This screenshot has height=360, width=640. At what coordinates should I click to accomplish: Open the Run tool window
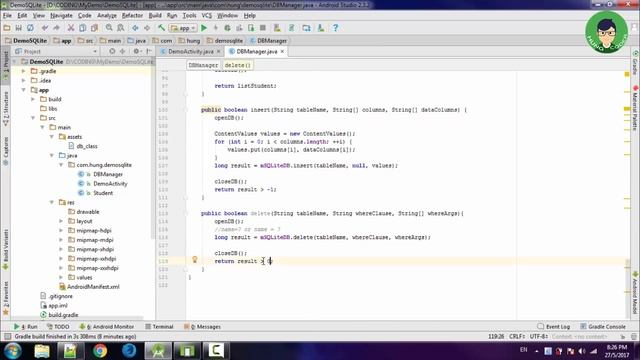pos(25,327)
